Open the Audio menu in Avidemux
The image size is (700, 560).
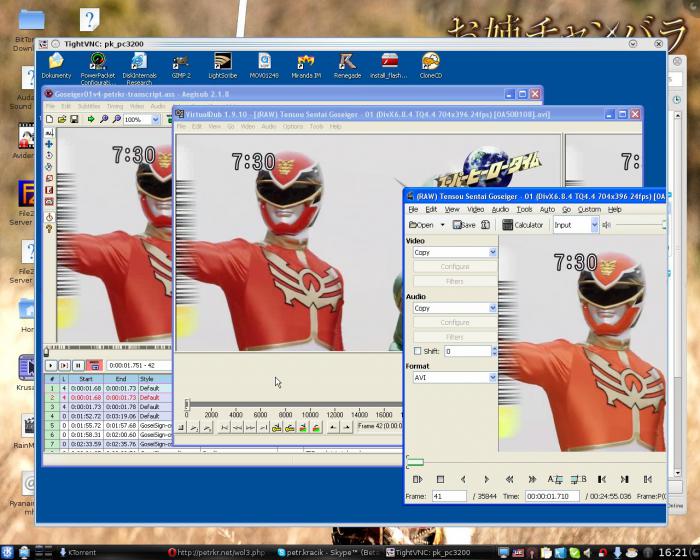[500, 209]
